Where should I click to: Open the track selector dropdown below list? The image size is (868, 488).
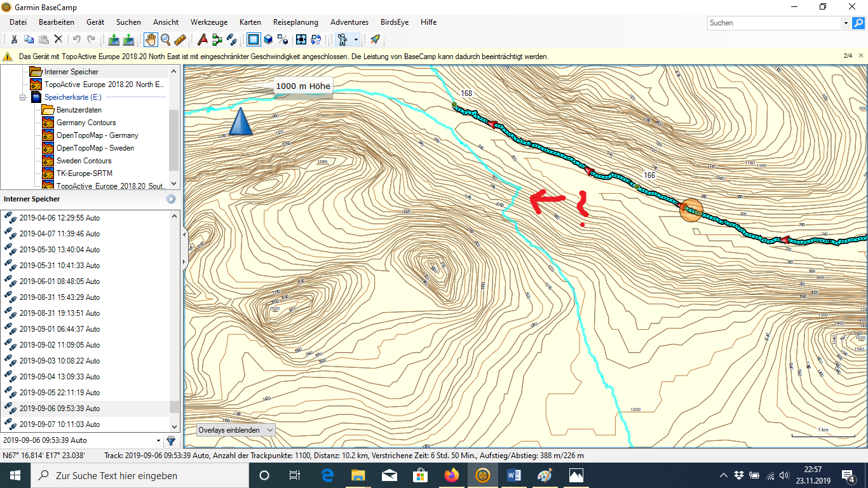tap(158, 440)
